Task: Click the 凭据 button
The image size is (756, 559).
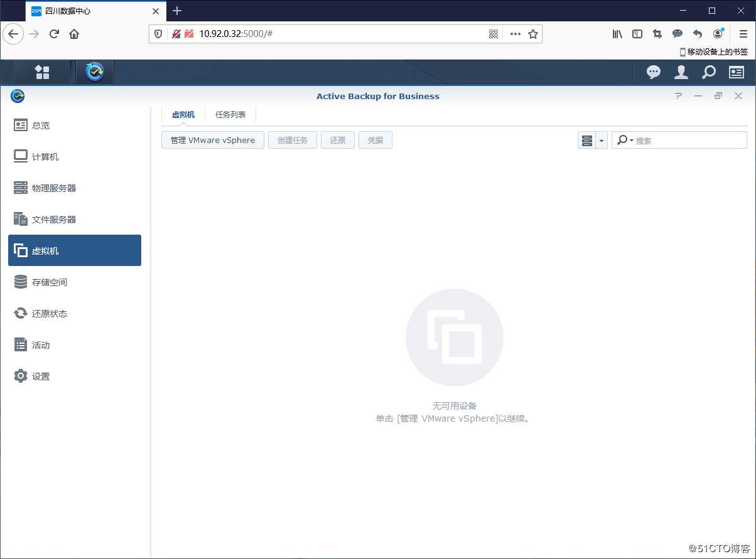Action: click(375, 140)
